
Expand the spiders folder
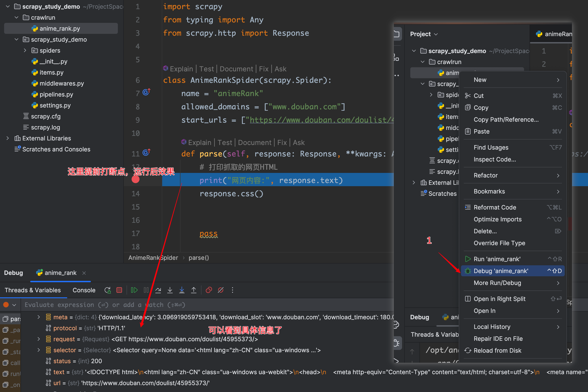coord(25,51)
